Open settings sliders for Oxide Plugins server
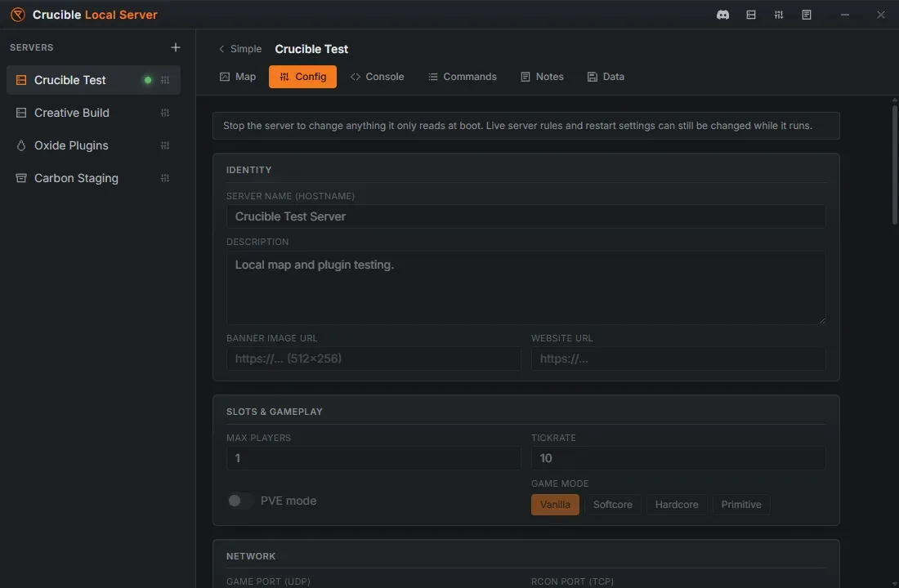899x588 pixels. click(165, 145)
